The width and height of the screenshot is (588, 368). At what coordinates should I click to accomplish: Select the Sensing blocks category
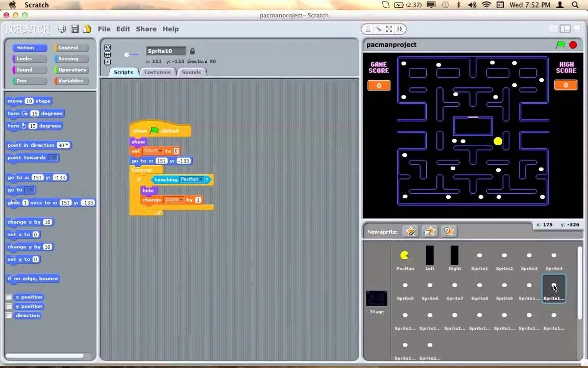pyautogui.click(x=71, y=59)
